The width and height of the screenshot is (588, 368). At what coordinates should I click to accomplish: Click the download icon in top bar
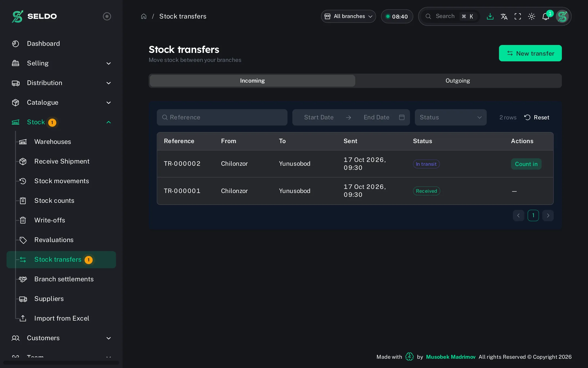pyautogui.click(x=490, y=16)
